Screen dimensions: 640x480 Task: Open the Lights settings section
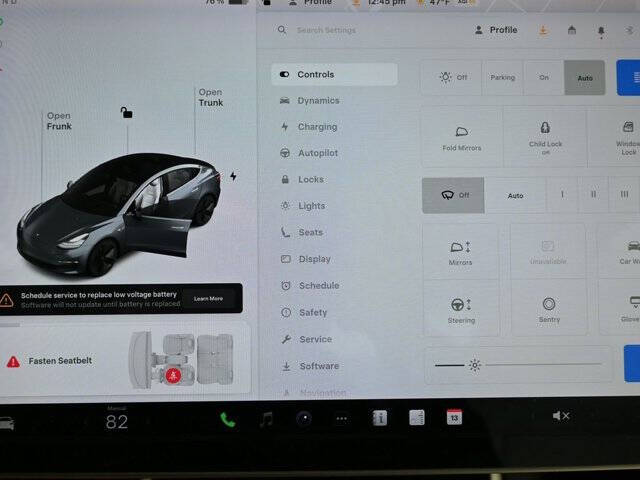[x=303, y=206]
